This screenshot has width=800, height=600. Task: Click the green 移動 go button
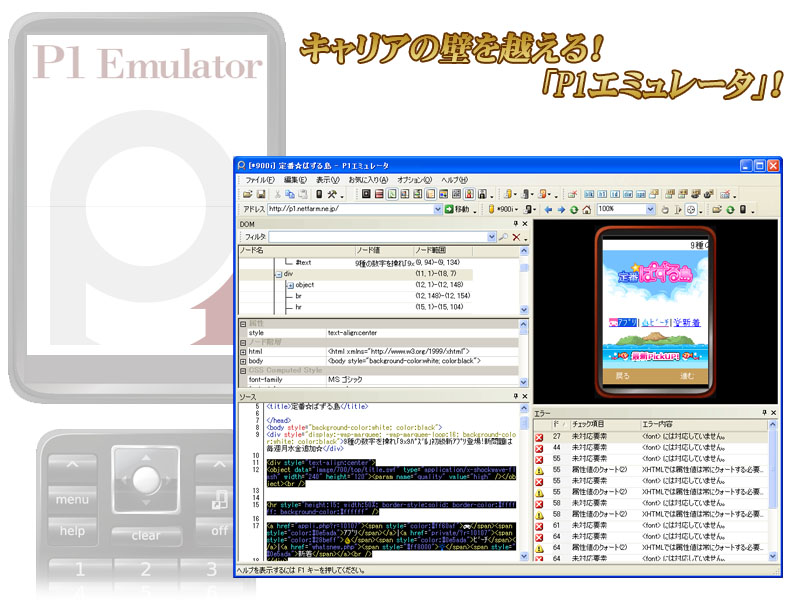pyautogui.click(x=458, y=209)
